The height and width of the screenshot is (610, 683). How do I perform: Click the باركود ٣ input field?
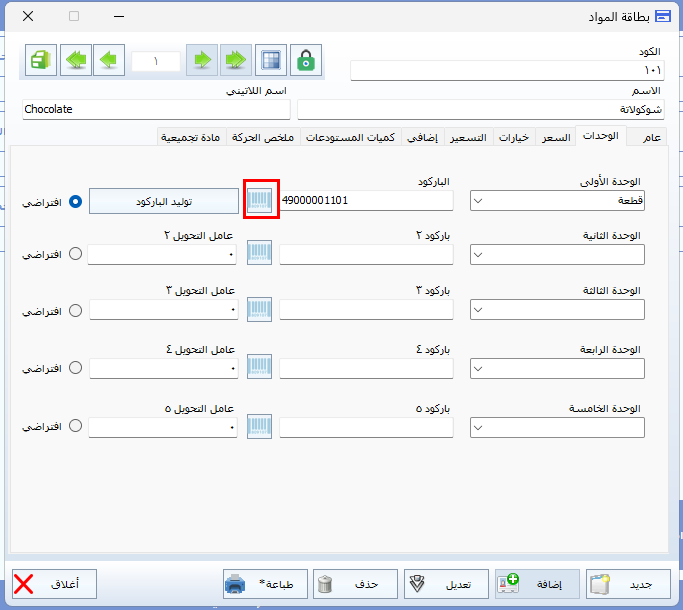pyautogui.click(x=366, y=311)
